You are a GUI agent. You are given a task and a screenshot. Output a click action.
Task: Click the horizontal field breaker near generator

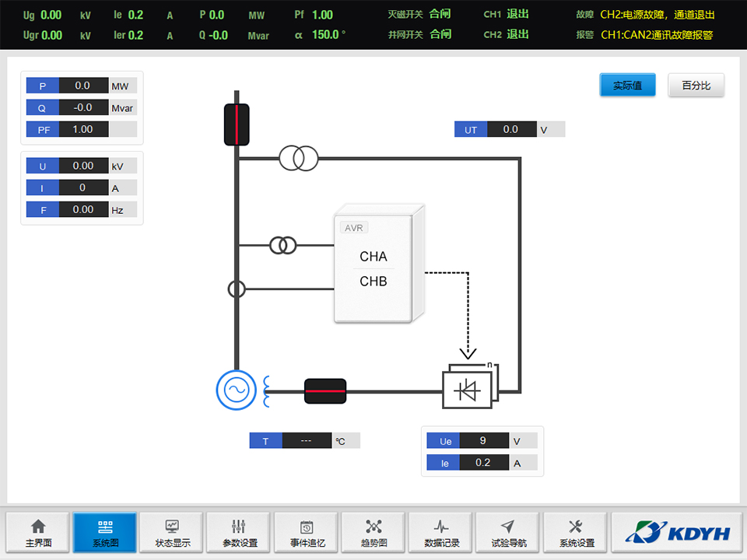324,390
